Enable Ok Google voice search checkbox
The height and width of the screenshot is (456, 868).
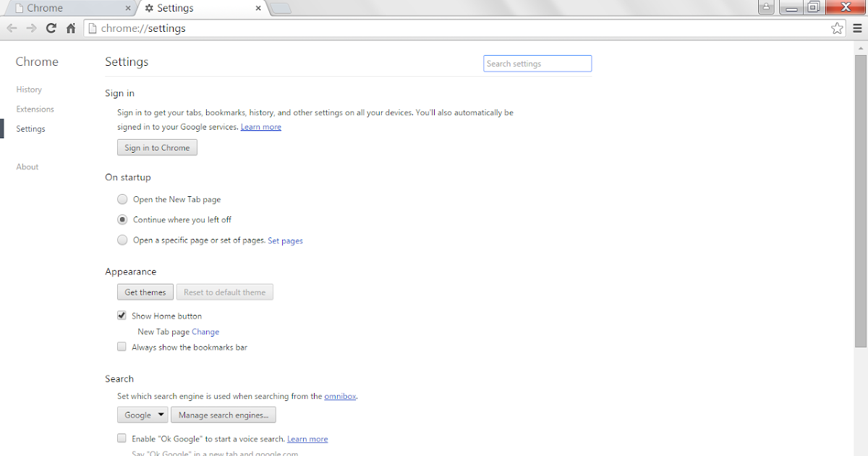point(122,438)
